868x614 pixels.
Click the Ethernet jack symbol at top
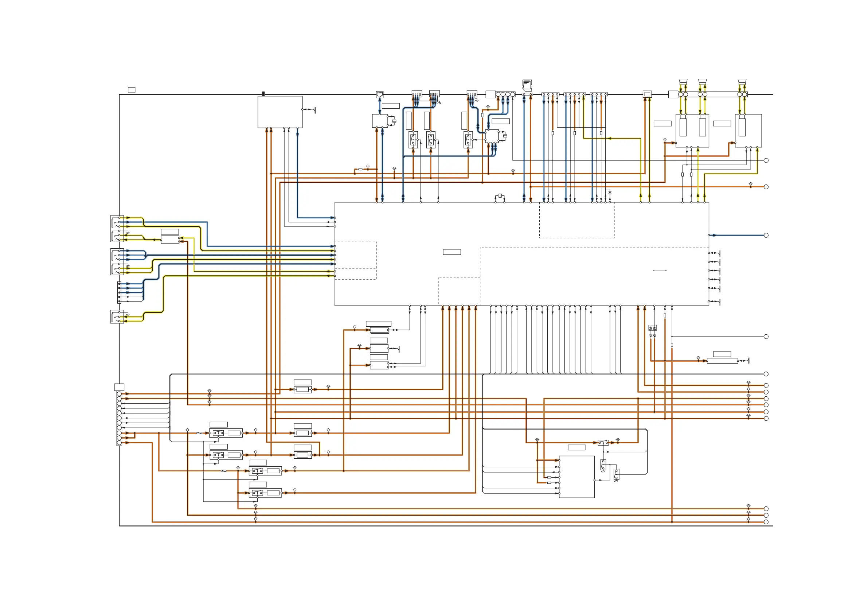(380, 94)
